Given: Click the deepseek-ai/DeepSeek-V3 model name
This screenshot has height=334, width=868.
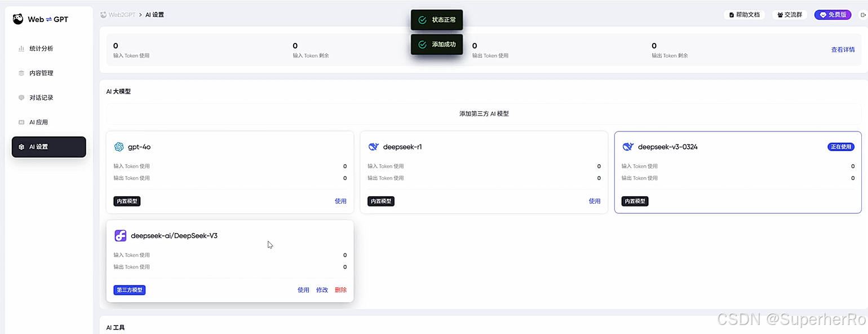Looking at the screenshot, I should (174, 236).
